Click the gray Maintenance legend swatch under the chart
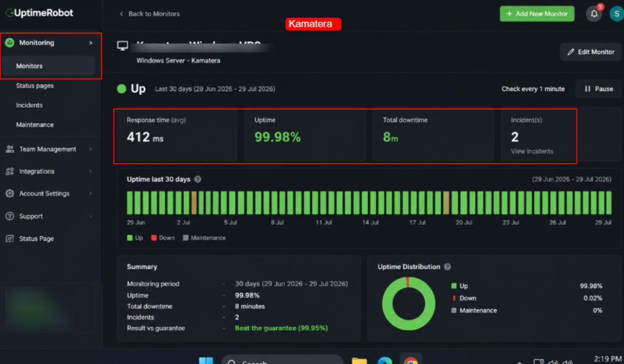 [185, 237]
